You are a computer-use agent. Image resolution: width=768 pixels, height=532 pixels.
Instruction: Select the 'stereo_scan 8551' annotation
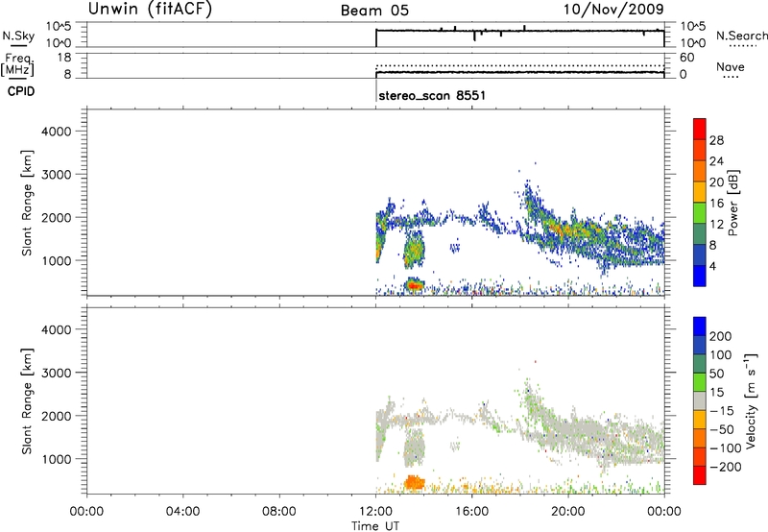point(432,95)
